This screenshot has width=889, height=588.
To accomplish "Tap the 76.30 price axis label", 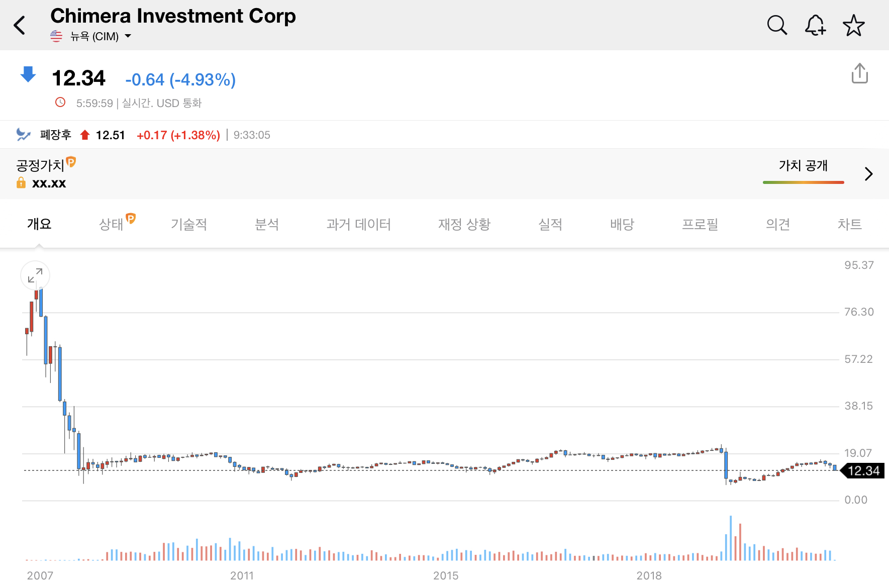I will [859, 312].
